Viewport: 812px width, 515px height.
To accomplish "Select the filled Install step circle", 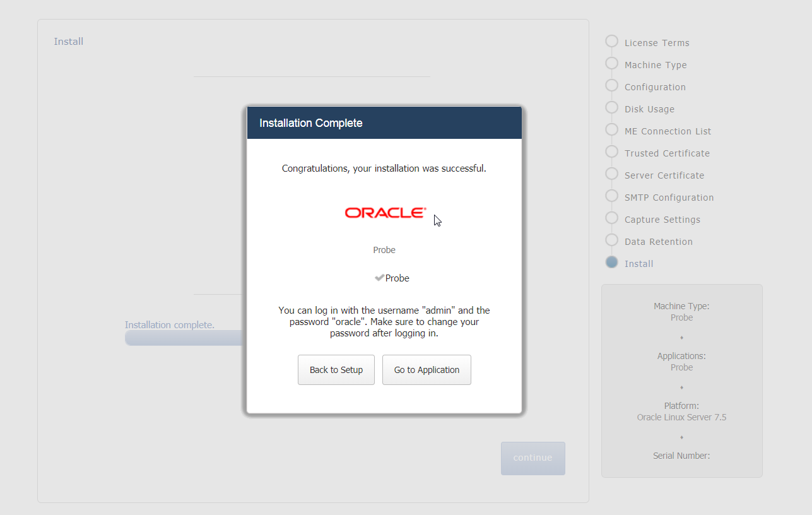I will point(611,262).
